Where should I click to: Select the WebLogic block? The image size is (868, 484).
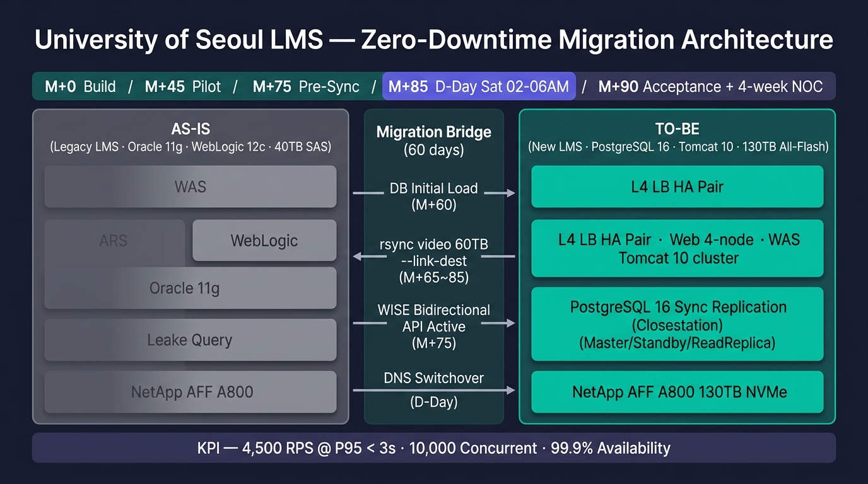tap(264, 241)
